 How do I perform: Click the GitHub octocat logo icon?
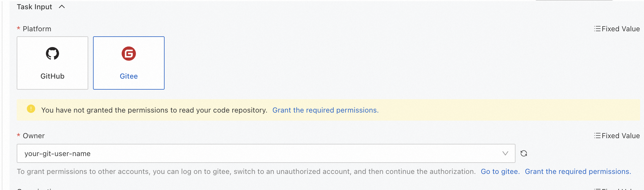click(53, 54)
